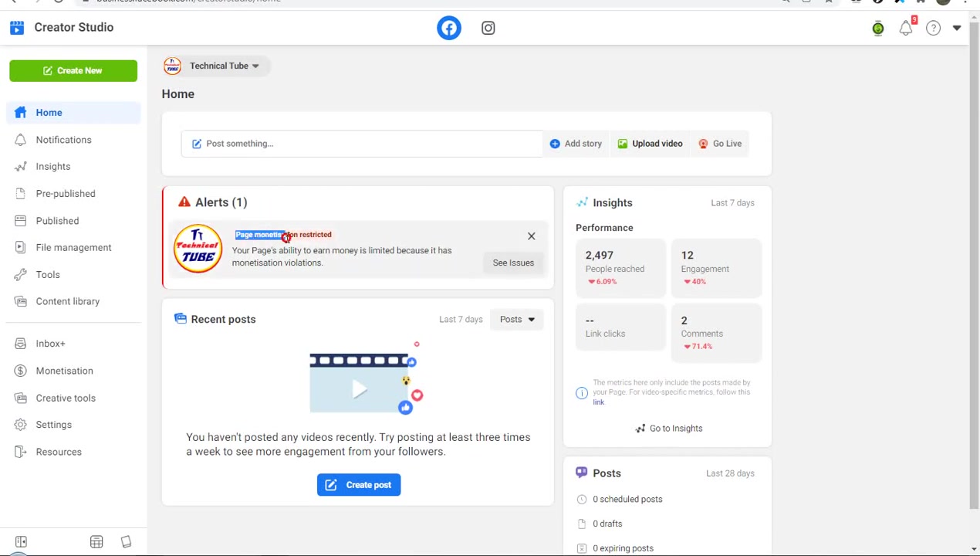
Task: Select the Facebook icon in top bar
Action: tap(448, 28)
